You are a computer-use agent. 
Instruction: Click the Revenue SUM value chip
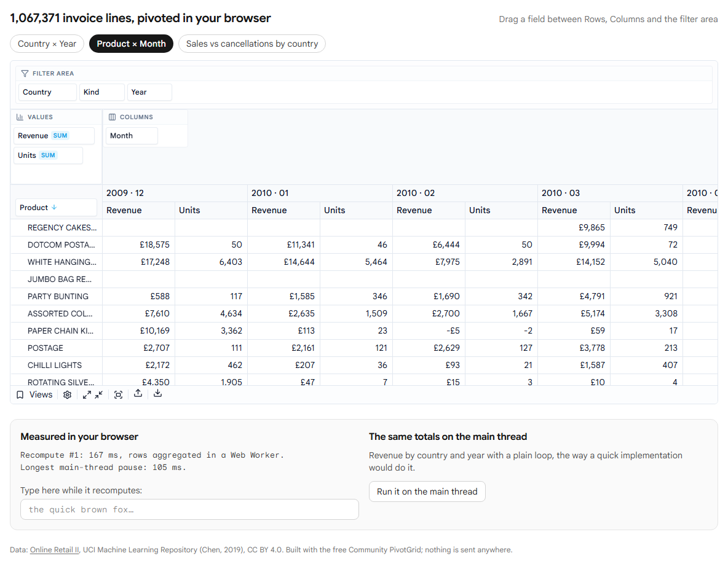click(x=54, y=136)
